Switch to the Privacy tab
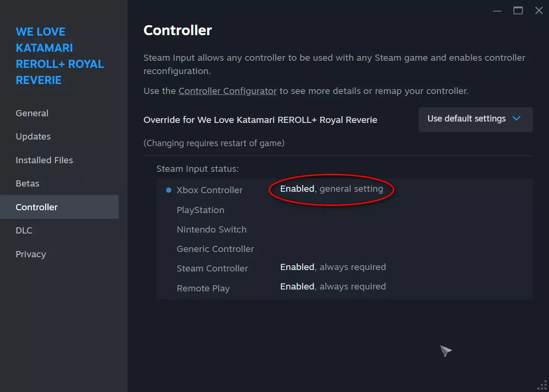This screenshot has width=549, height=392. [x=31, y=254]
